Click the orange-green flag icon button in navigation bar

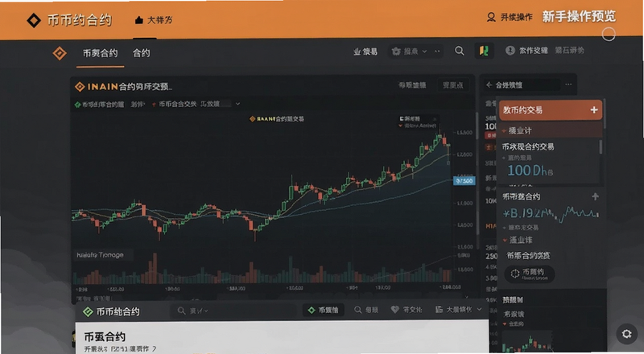click(485, 51)
